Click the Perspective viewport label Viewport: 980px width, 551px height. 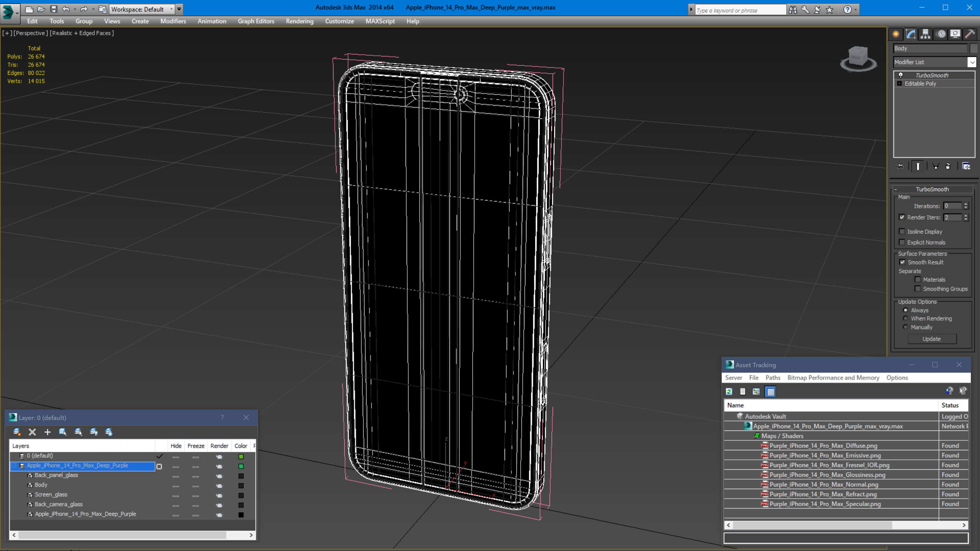pos(31,33)
